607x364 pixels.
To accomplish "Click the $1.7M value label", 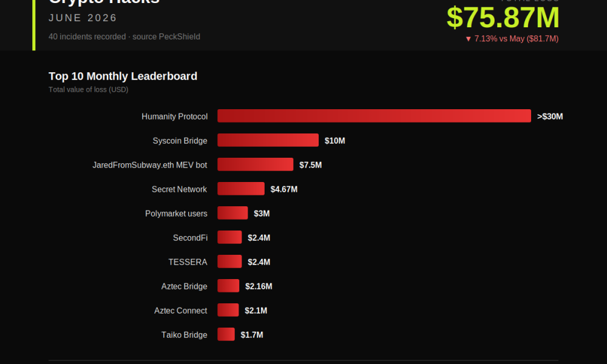I will (x=252, y=335).
